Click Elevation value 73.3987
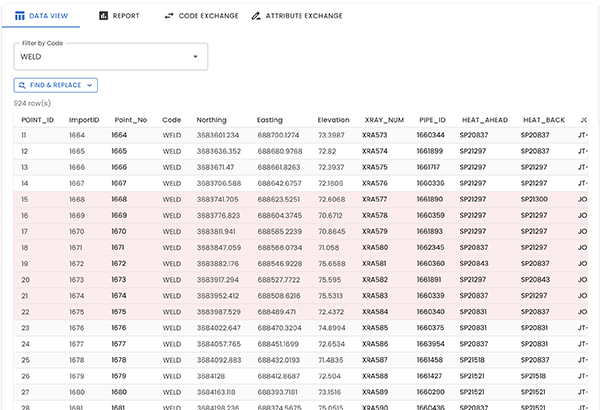 coord(331,135)
